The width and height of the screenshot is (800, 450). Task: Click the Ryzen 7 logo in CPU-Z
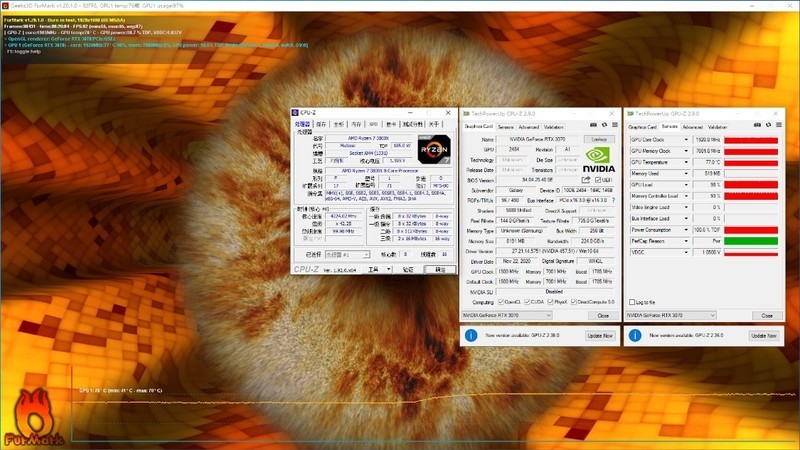click(x=434, y=149)
